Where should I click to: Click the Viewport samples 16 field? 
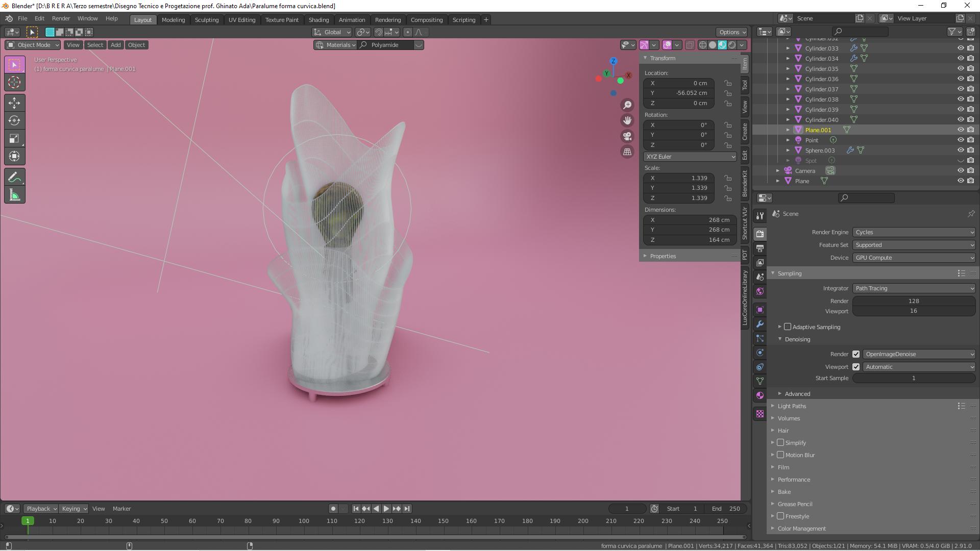click(x=914, y=311)
